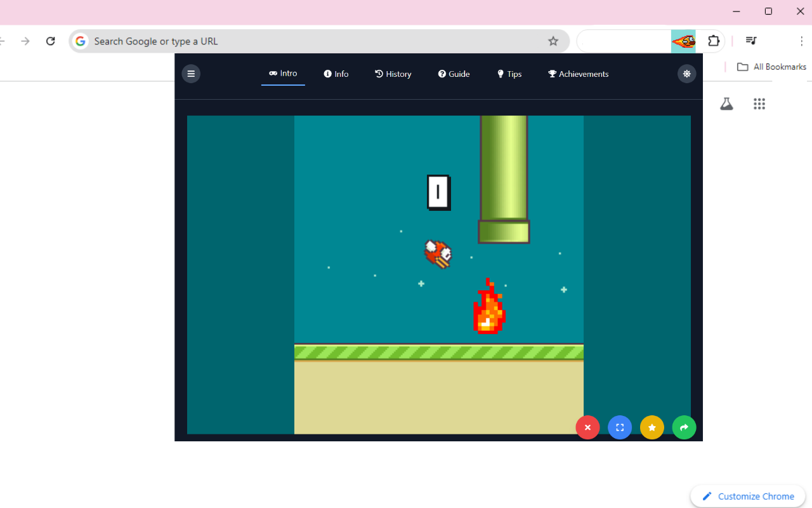812x508 pixels.
Task: Open the Google apps grid icon
Action: coord(759,104)
